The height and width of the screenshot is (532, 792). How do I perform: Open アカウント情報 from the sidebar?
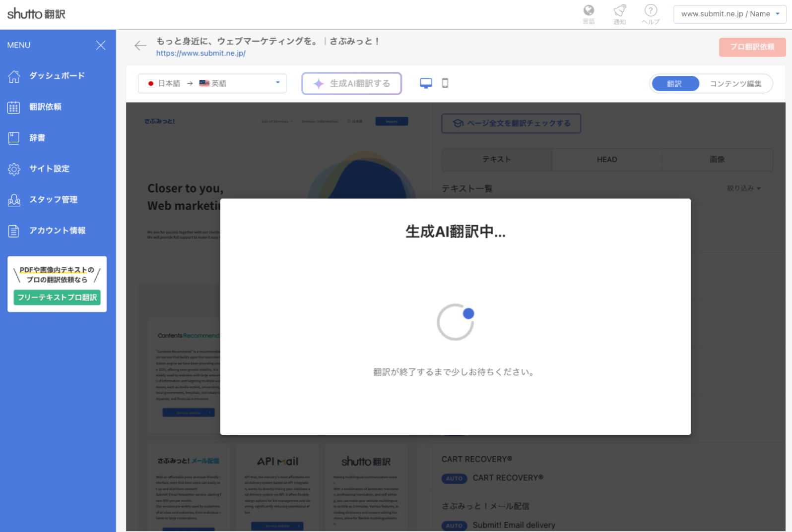58,231
